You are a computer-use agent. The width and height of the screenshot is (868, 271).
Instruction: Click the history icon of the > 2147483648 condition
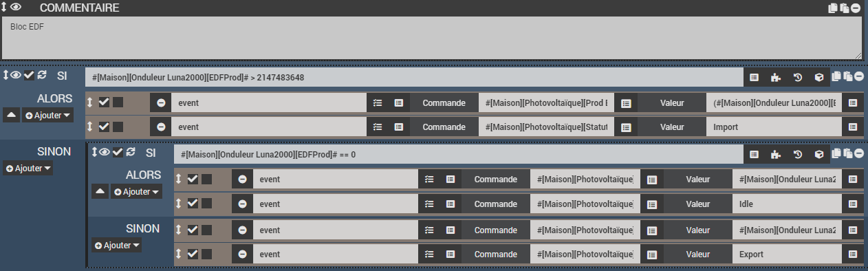point(797,78)
